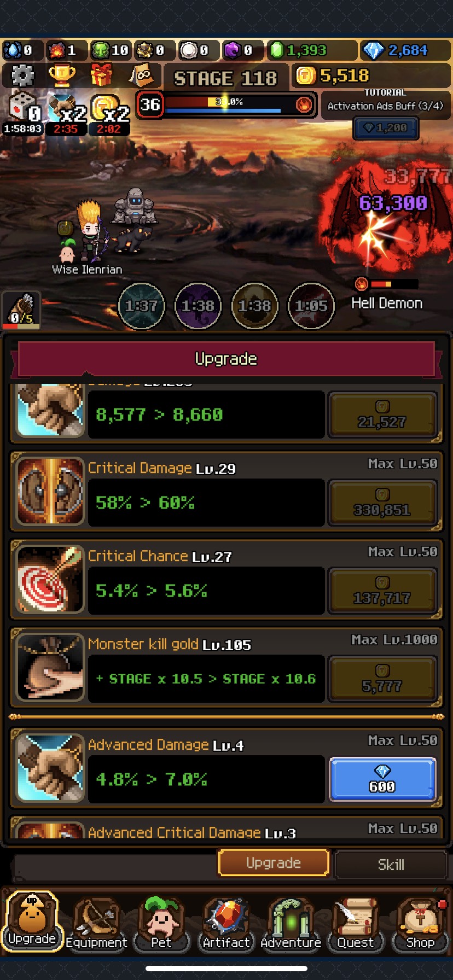Tap the stage progress bar

tap(226, 104)
